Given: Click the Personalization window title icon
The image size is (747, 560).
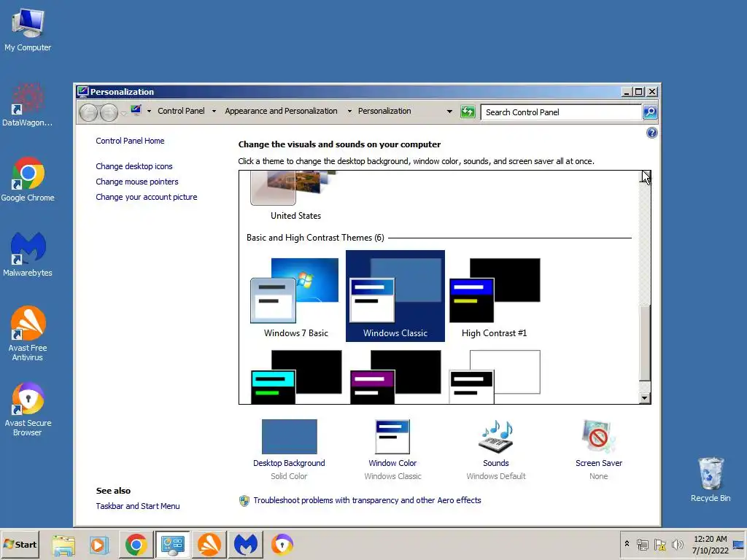Looking at the screenshot, I should coord(83,91).
